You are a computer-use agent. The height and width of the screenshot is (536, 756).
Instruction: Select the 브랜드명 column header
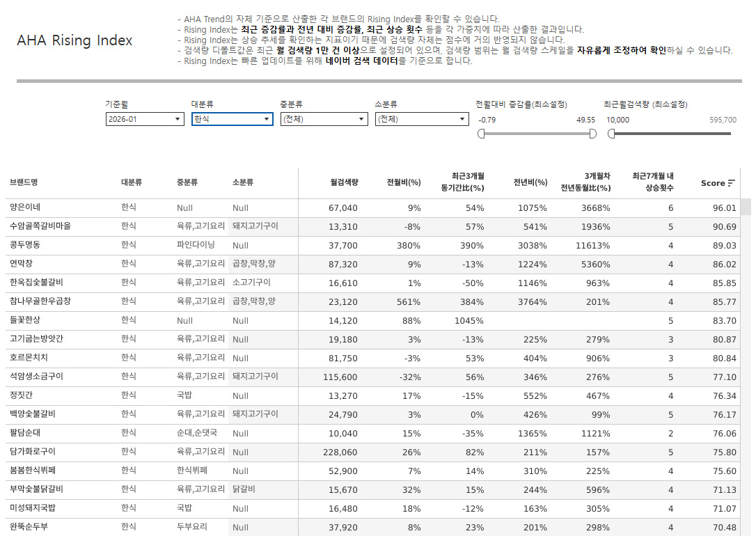pyautogui.click(x=24, y=182)
